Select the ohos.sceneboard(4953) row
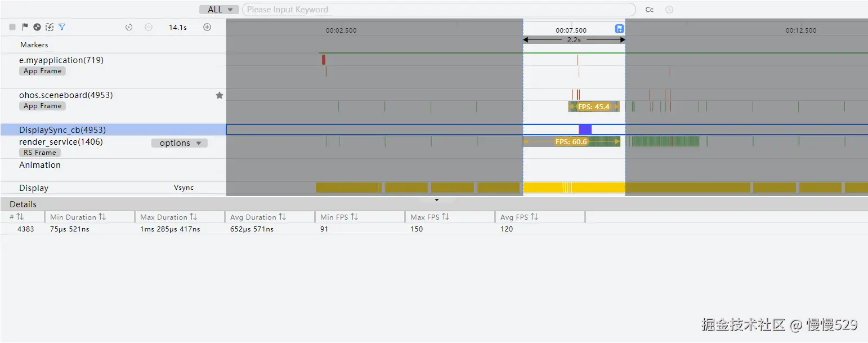This screenshot has height=343, width=868. click(66, 95)
